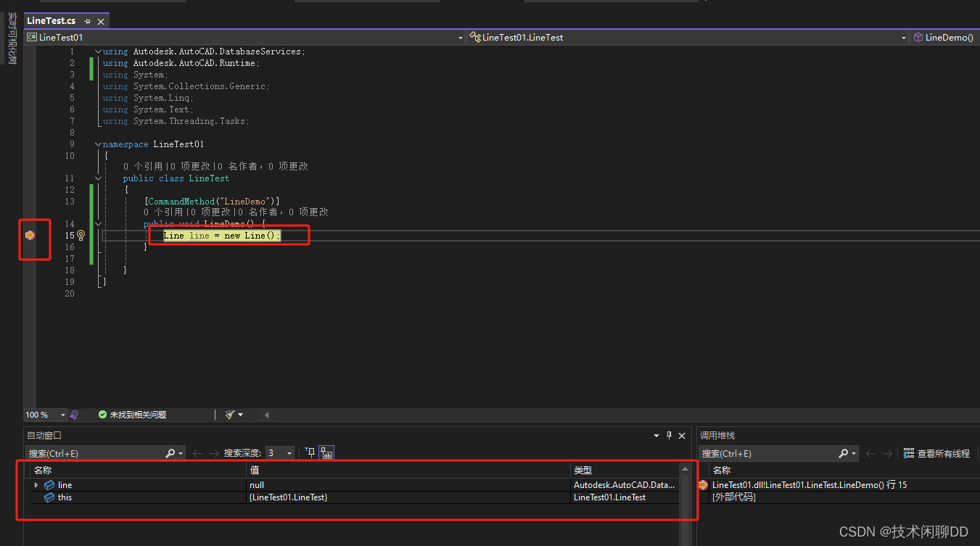Go to next Autos search result
Screen dimensions: 980x546
pos(214,453)
